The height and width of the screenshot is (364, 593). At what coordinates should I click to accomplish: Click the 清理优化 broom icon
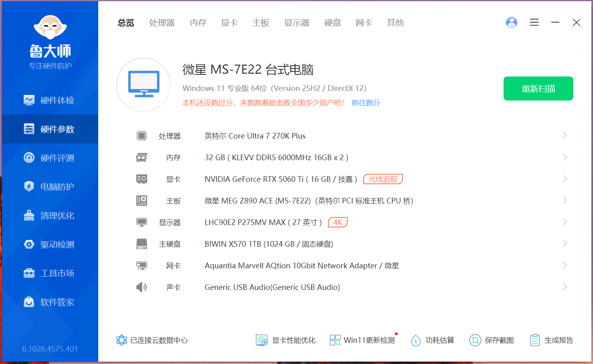click(x=29, y=215)
